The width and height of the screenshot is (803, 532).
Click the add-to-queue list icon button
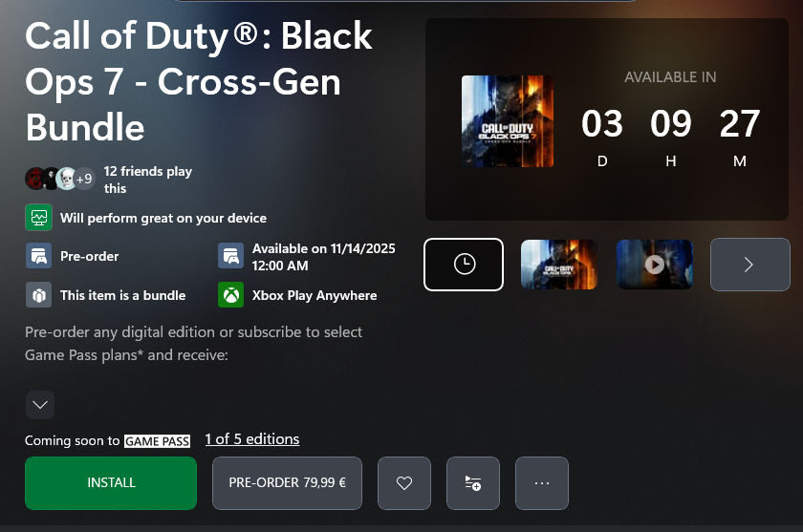click(x=472, y=483)
